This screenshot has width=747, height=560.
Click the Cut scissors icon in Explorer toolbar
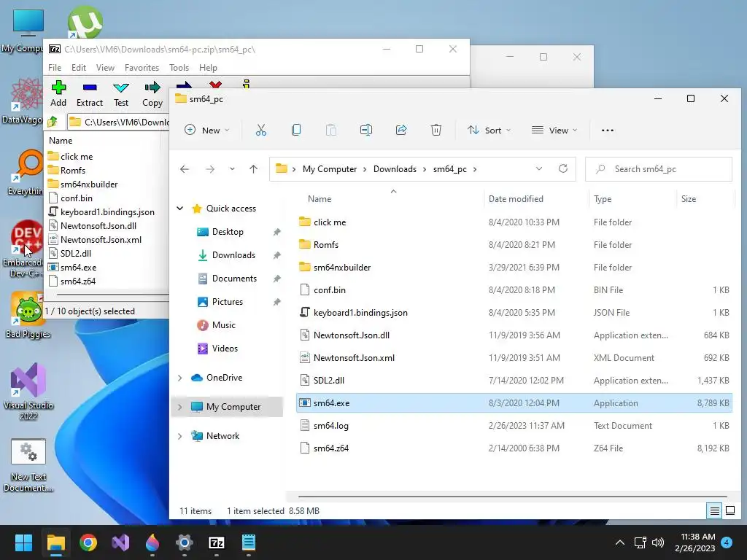pos(260,130)
